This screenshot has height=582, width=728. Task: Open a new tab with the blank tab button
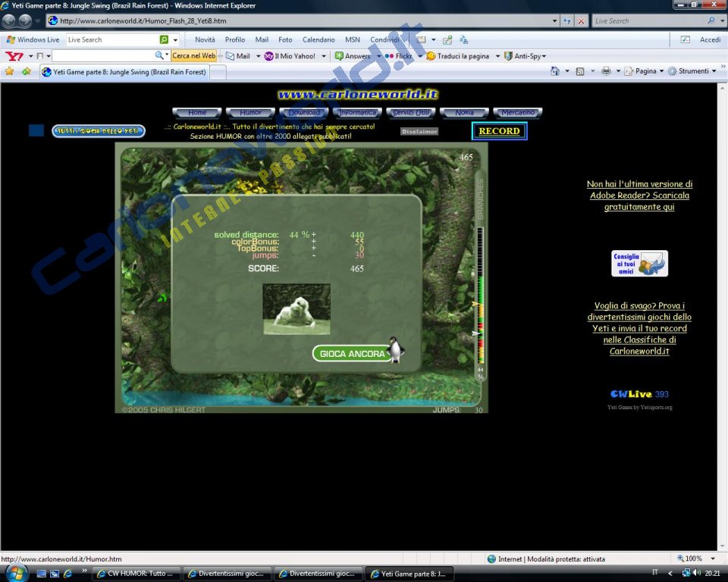[218, 73]
